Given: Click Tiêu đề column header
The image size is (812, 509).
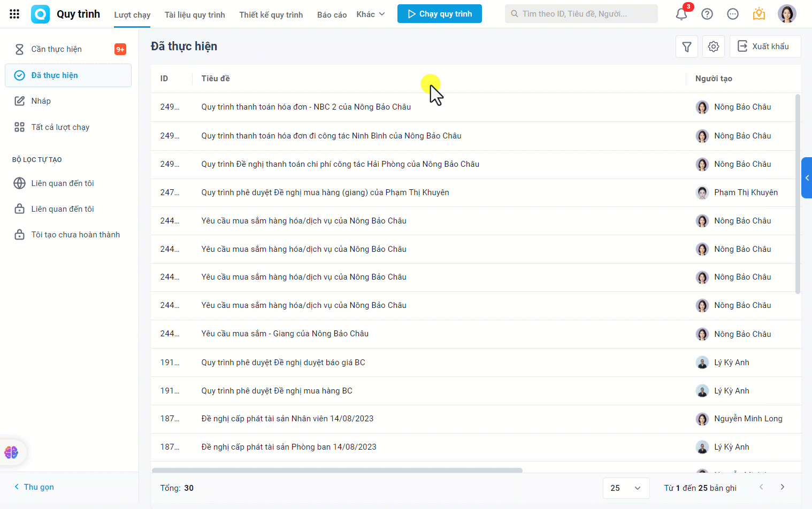Looking at the screenshot, I should tap(216, 79).
